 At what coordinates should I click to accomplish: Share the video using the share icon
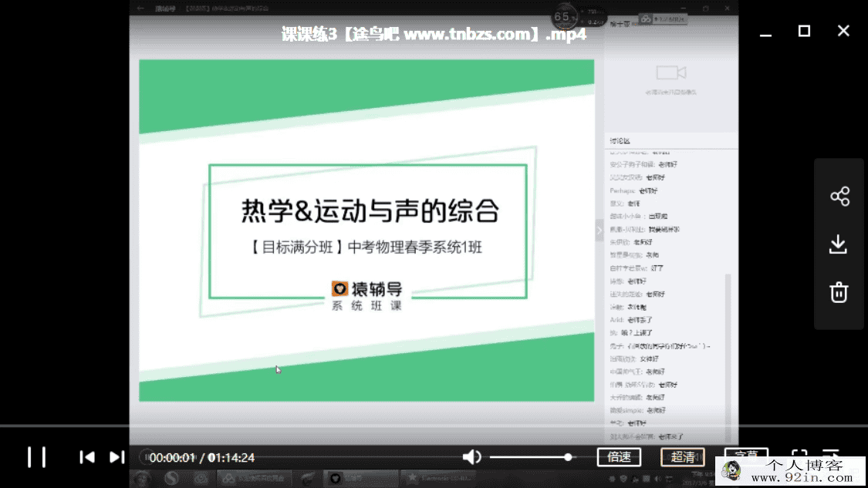pos(839,197)
